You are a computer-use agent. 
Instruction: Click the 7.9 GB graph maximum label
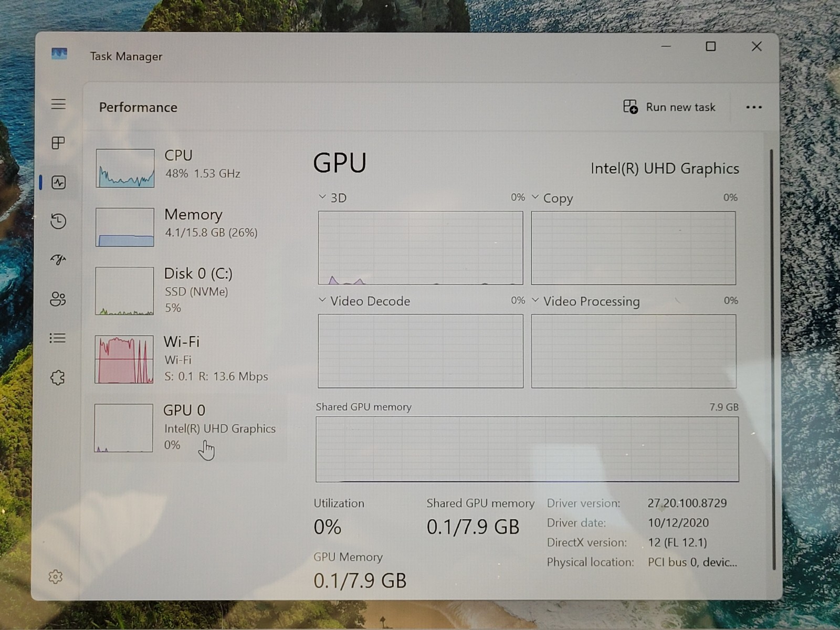(724, 407)
